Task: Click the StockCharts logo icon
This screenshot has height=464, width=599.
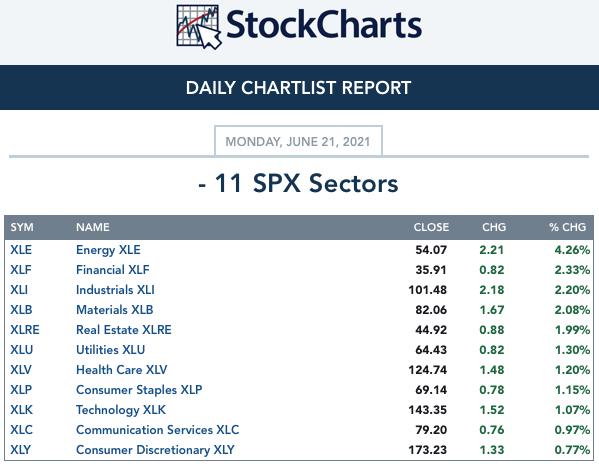Action: (199, 27)
